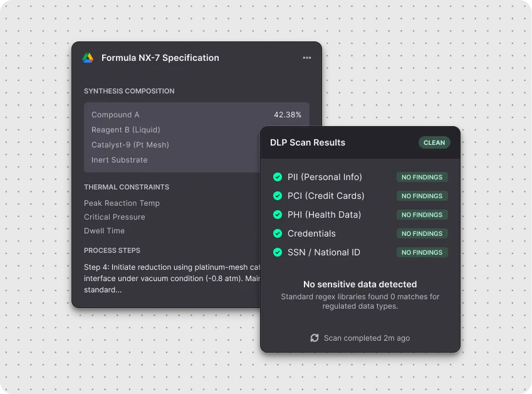The height and width of the screenshot is (394, 532).
Task: Open the three-dot menu on Formula NX-7 card
Action: click(306, 58)
